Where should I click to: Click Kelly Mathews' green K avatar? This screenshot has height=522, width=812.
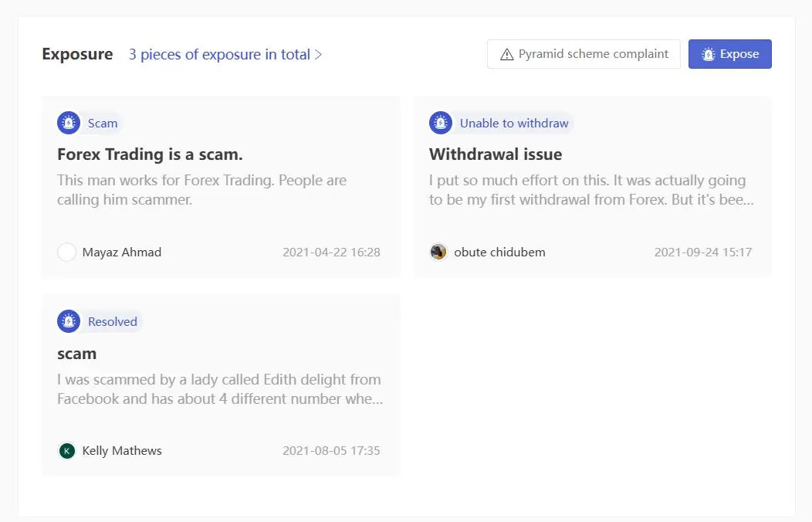66,451
